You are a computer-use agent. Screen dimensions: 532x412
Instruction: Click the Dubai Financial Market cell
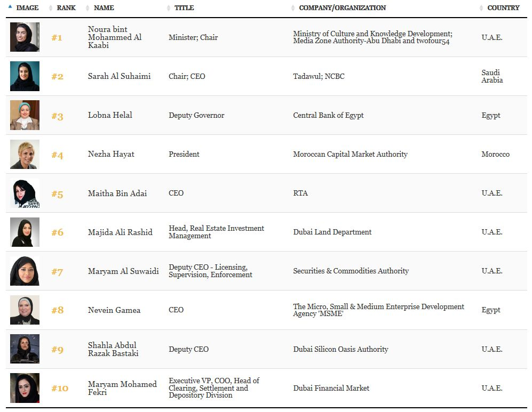pos(331,388)
